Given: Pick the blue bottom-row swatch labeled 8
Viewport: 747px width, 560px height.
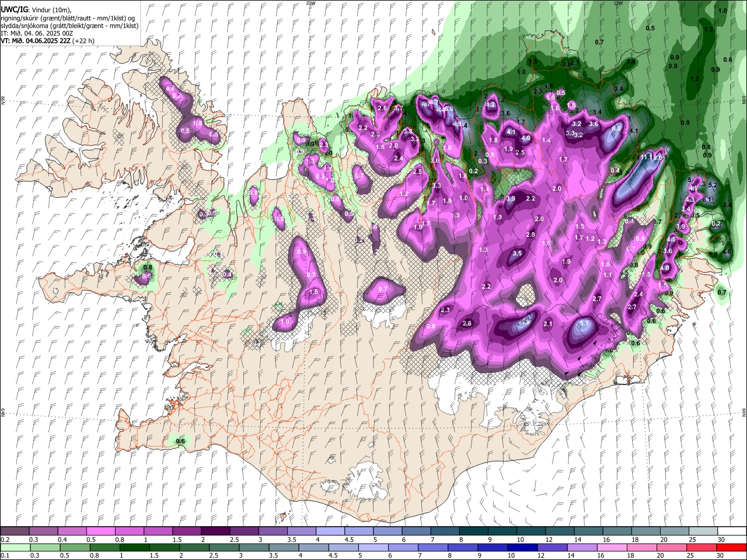Looking at the screenshot, I should [464, 547].
